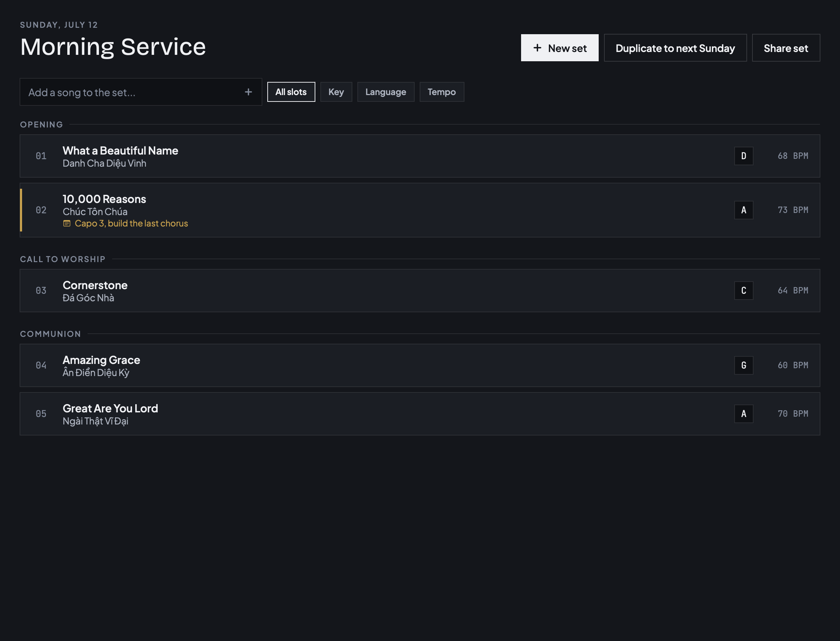Click the 70 BPM tempo value

pyautogui.click(x=793, y=414)
